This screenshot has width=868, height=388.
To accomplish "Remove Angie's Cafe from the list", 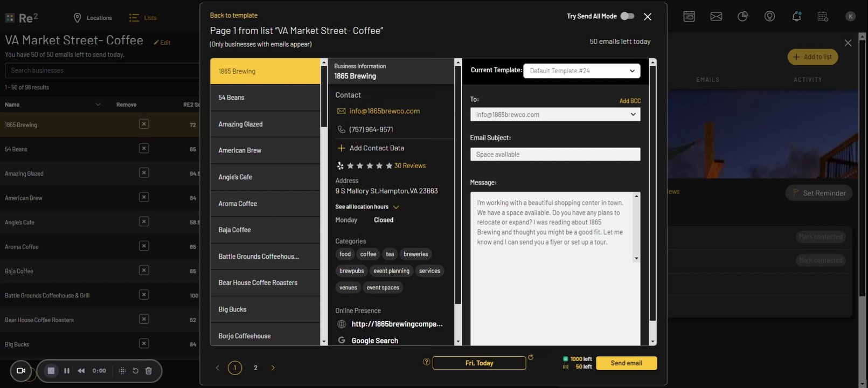I will [144, 221].
